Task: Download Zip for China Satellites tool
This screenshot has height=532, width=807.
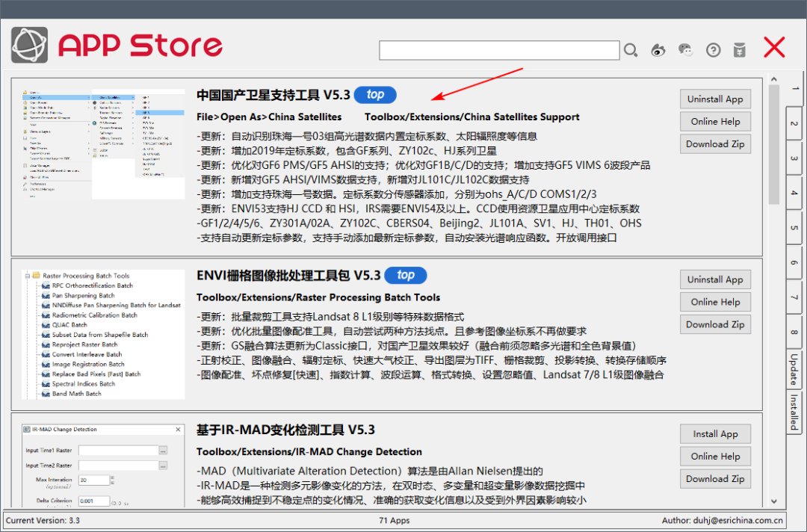Action: click(715, 144)
